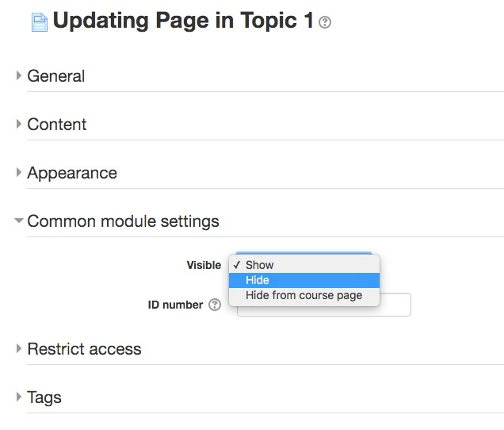This screenshot has height=430, width=504.
Task: Click the ID number help icon
Action: coord(215,305)
